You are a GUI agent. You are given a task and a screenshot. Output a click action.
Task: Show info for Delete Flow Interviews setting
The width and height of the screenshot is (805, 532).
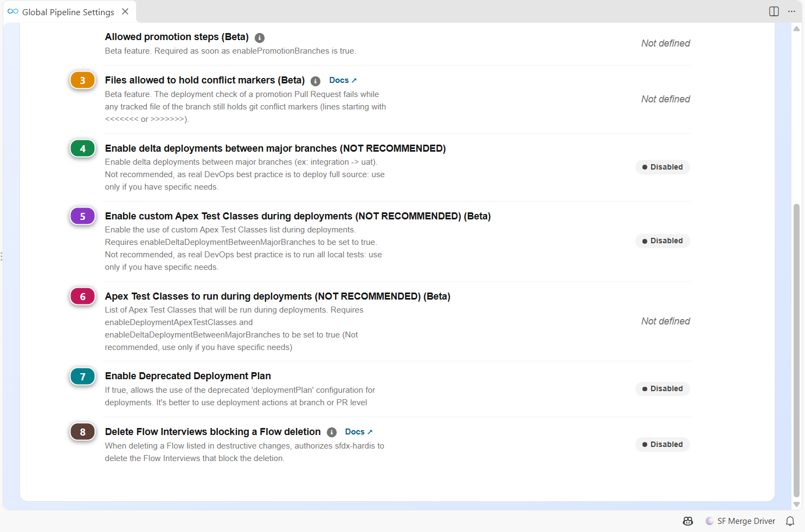point(332,432)
